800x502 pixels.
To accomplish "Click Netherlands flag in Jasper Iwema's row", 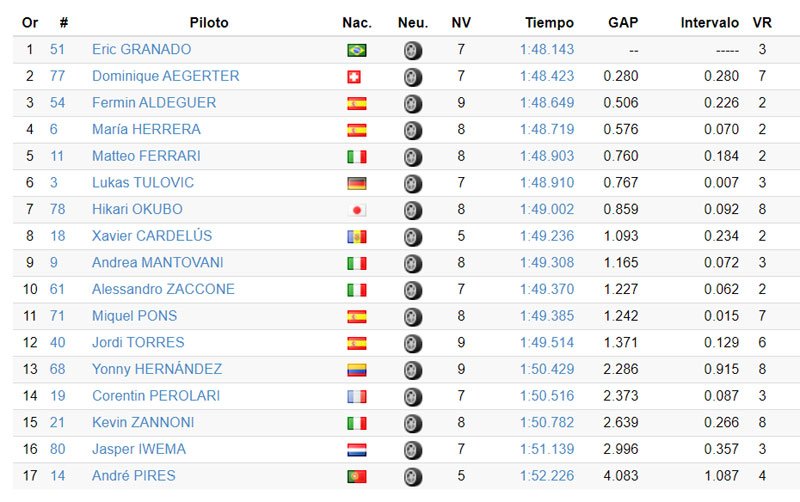I will [356, 450].
